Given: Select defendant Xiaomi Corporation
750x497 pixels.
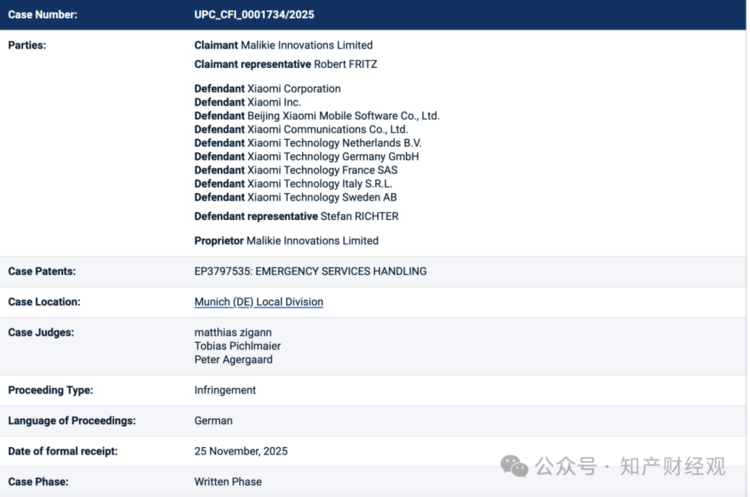Looking at the screenshot, I should pyautogui.click(x=294, y=89).
